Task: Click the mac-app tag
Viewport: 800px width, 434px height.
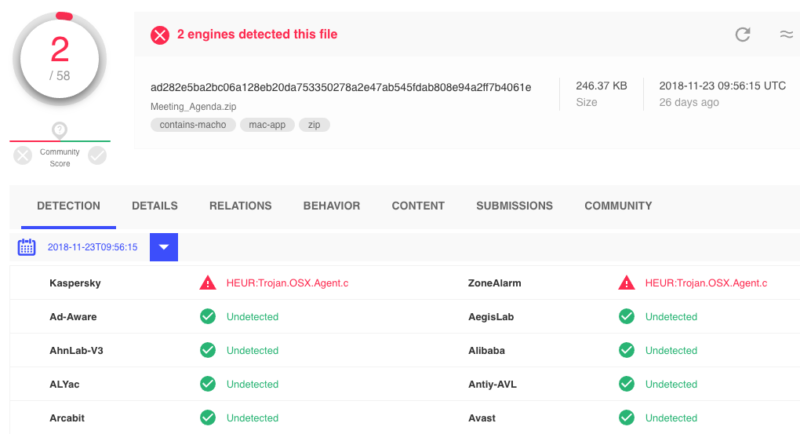Action: tap(267, 125)
